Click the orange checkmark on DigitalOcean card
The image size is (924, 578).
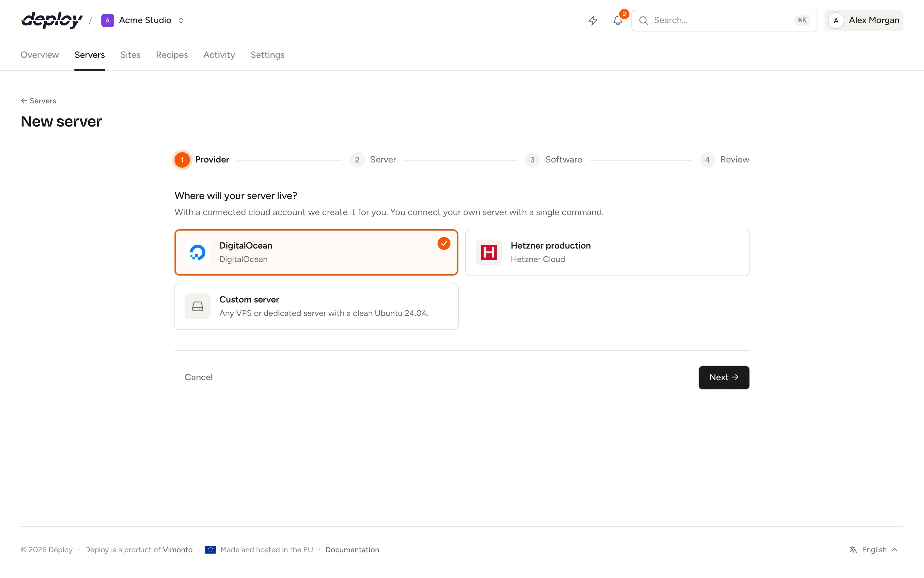tap(444, 243)
